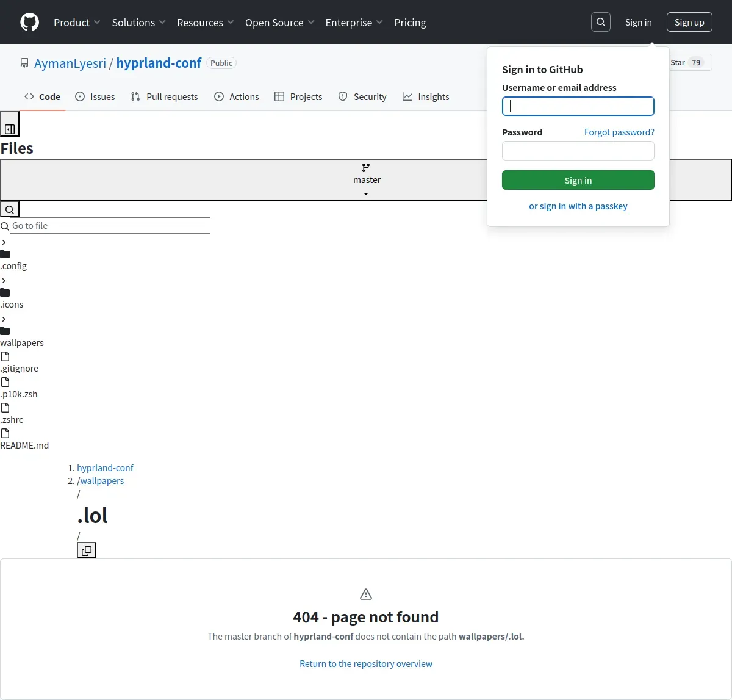Click the .icons folder icon
Screen dimensions: 732x700
point(5,292)
